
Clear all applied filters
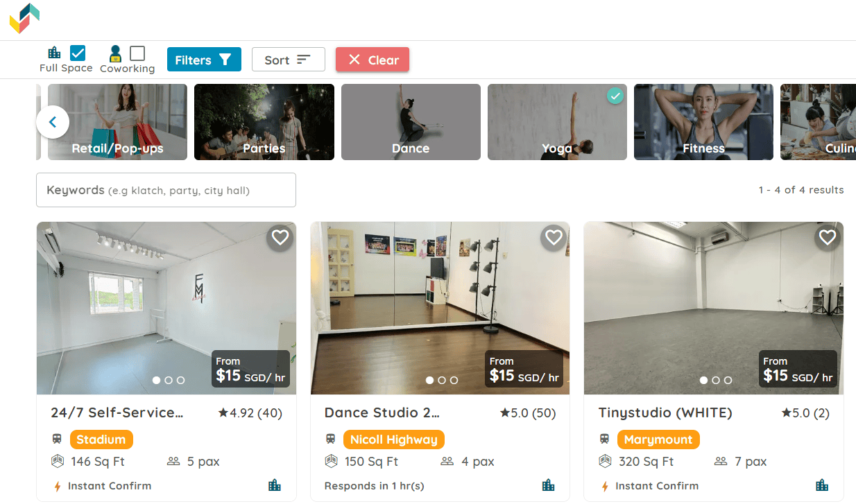[373, 60]
